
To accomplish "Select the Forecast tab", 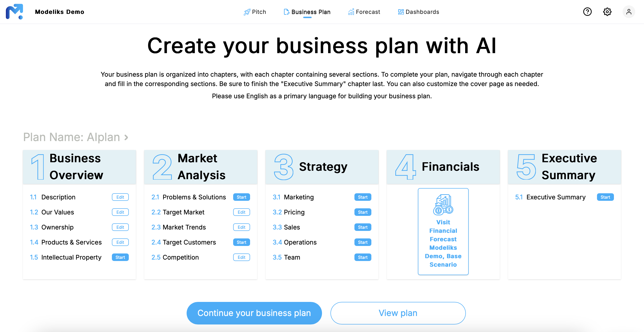I will [364, 12].
